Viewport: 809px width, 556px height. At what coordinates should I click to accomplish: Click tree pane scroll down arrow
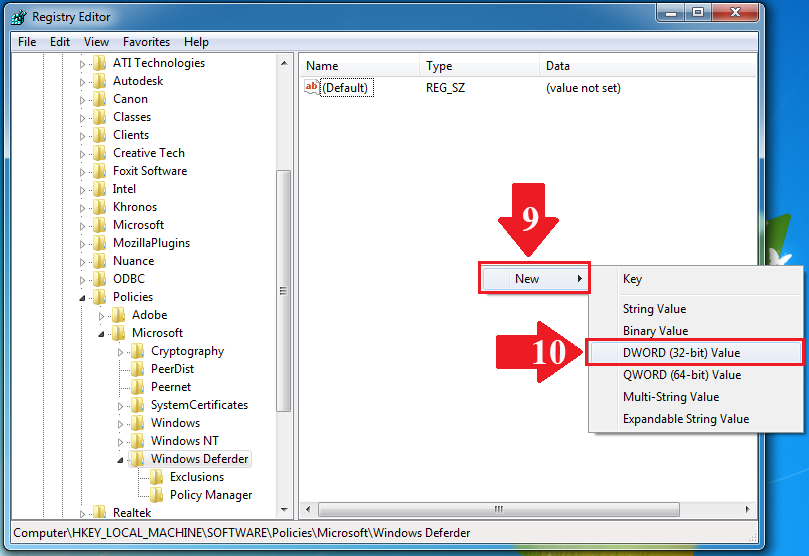pyautogui.click(x=284, y=510)
